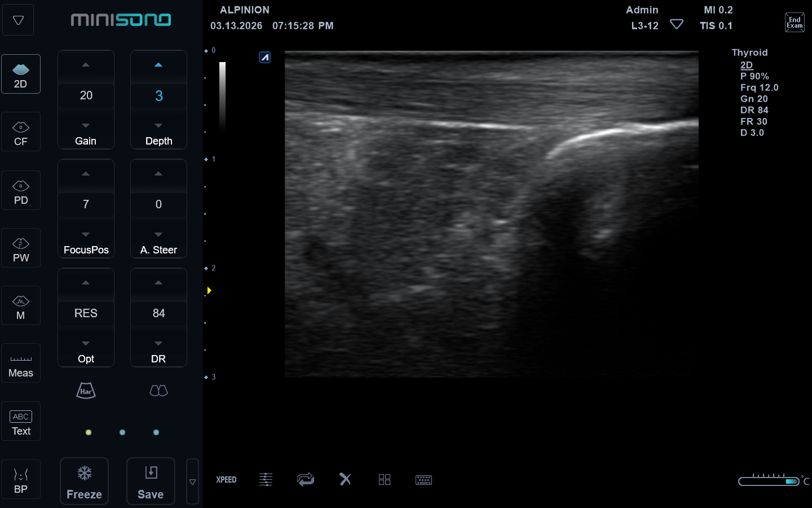Open the BP body pattern tool
The image size is (812, 508).
21,480
